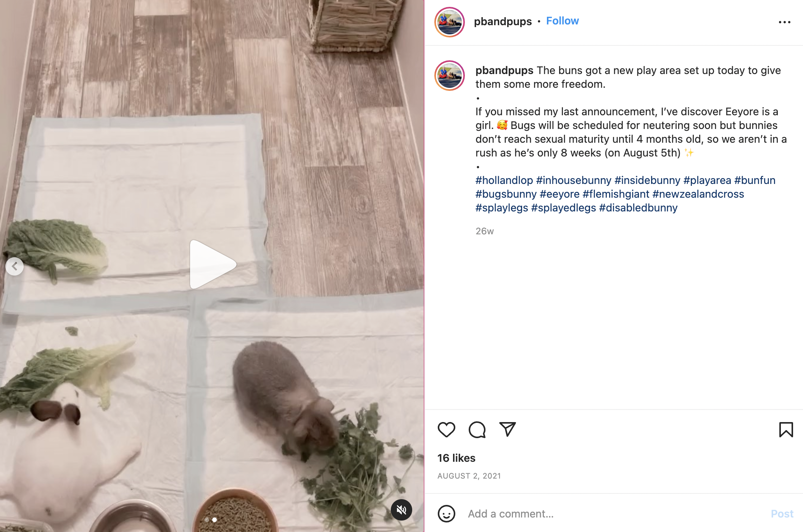Save post with bookmark icon
803x532 pixels.
click(786, 430)
